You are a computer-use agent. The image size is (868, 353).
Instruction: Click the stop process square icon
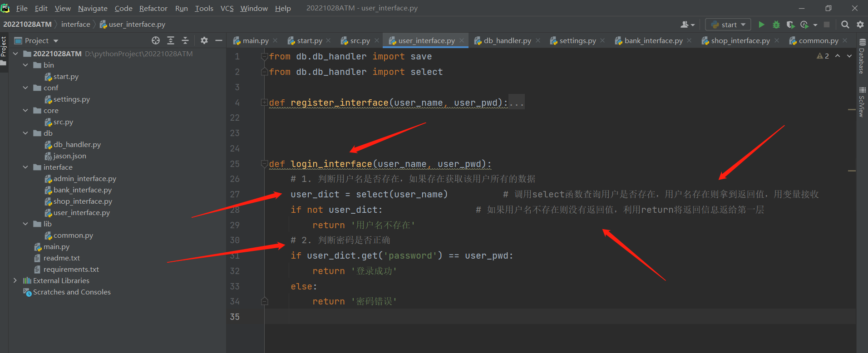[x=827, y=25]
